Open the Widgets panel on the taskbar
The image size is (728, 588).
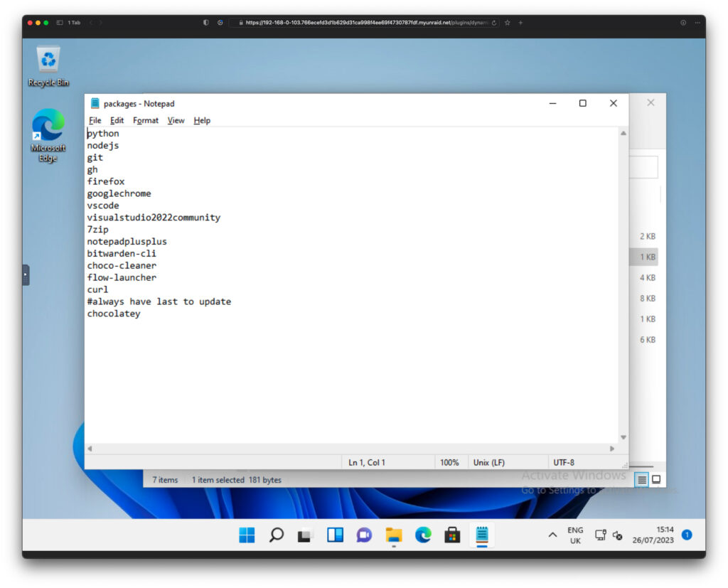pos(335,535)
